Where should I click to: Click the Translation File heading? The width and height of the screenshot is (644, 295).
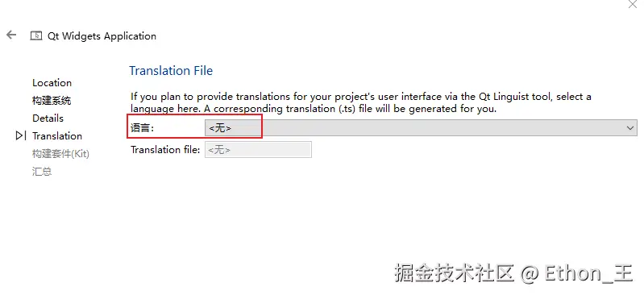coord(171,71)
